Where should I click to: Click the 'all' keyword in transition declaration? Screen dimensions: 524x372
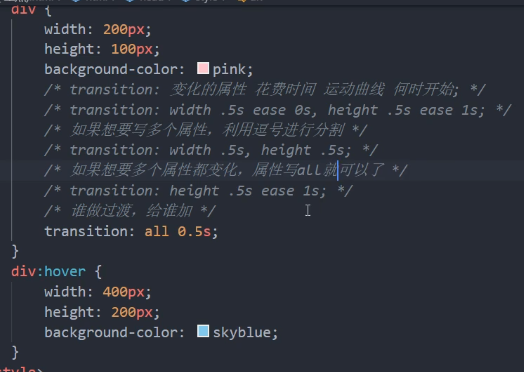157,231
